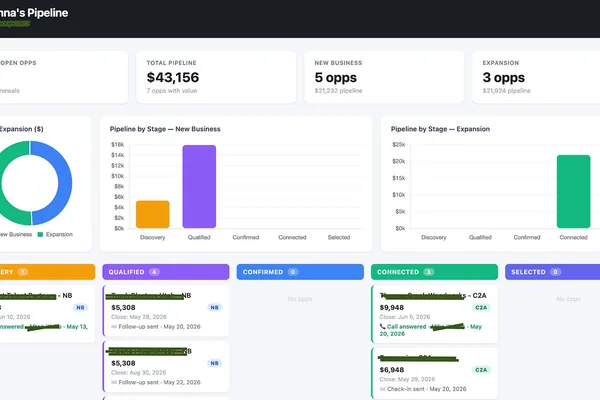Viewport: 600px width, 400px height.
Task: Click C2A badge on the $9,948 card
Action: [481, 307]
